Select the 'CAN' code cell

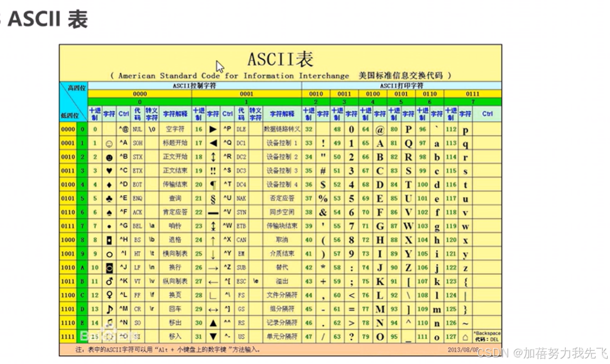pyautogui.click(x=241, y=240)
